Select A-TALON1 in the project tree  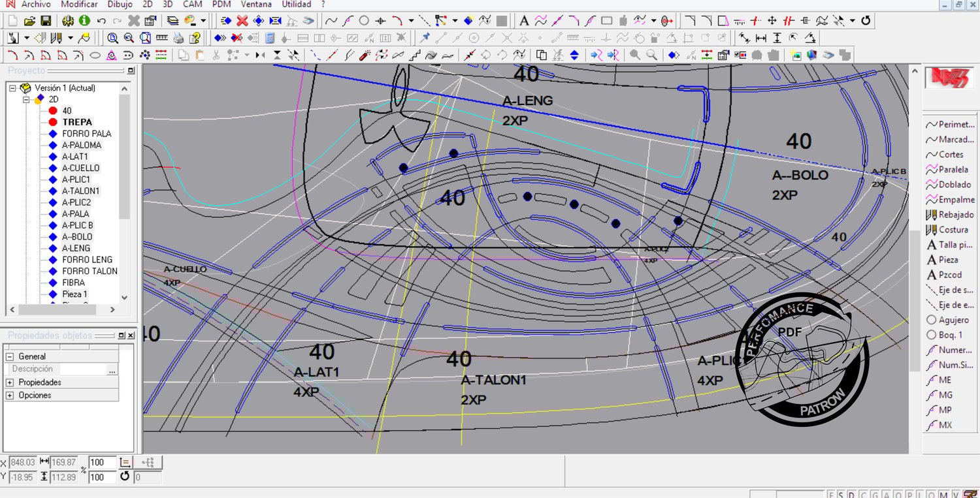80,191
